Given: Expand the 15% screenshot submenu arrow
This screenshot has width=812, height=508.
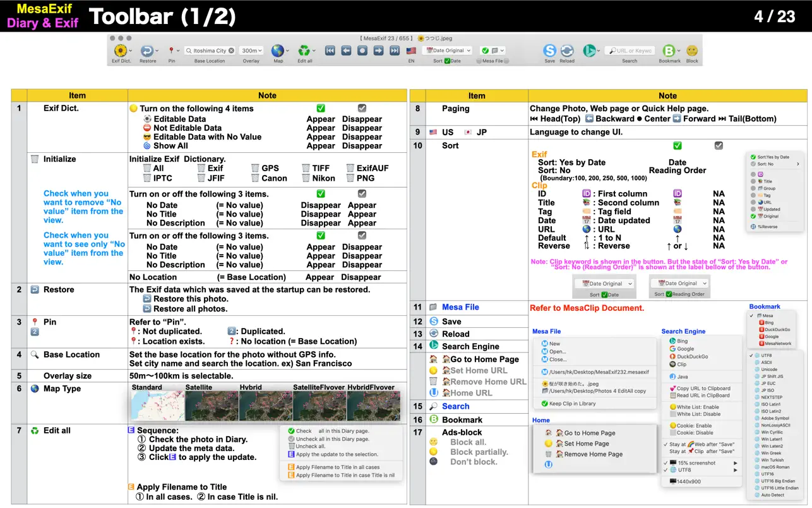Looking at the screenshot, I should click(734, 463).
